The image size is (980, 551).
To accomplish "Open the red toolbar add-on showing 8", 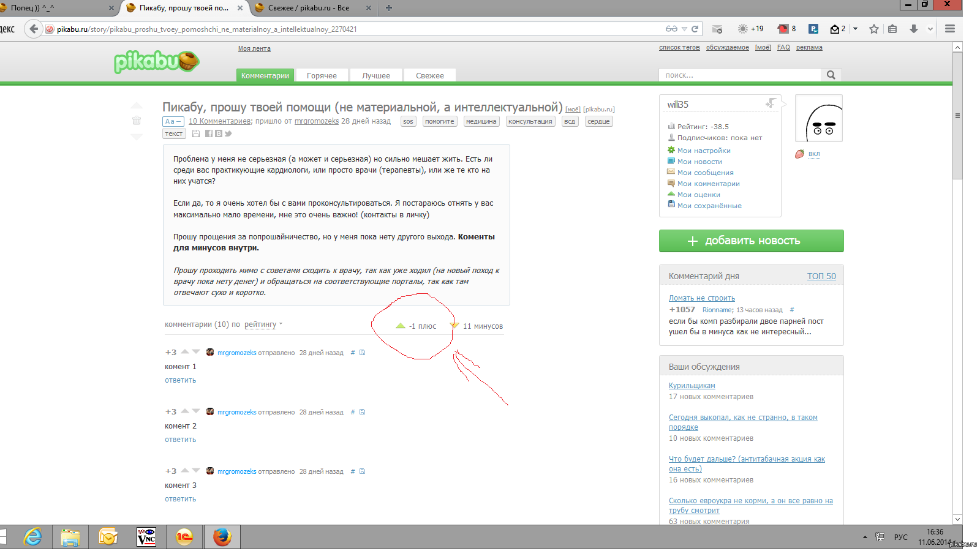I will point(786,29).
